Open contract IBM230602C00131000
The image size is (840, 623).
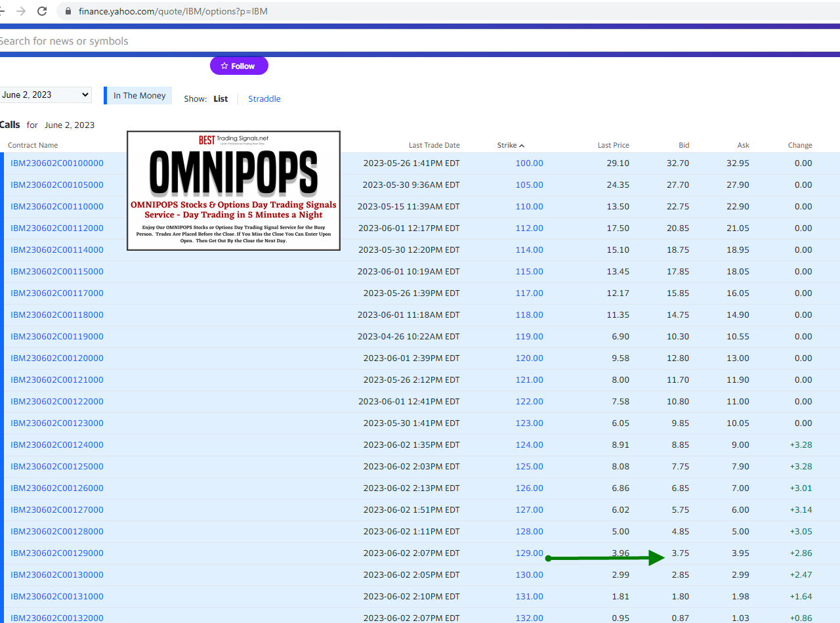[x=57, y=597]
